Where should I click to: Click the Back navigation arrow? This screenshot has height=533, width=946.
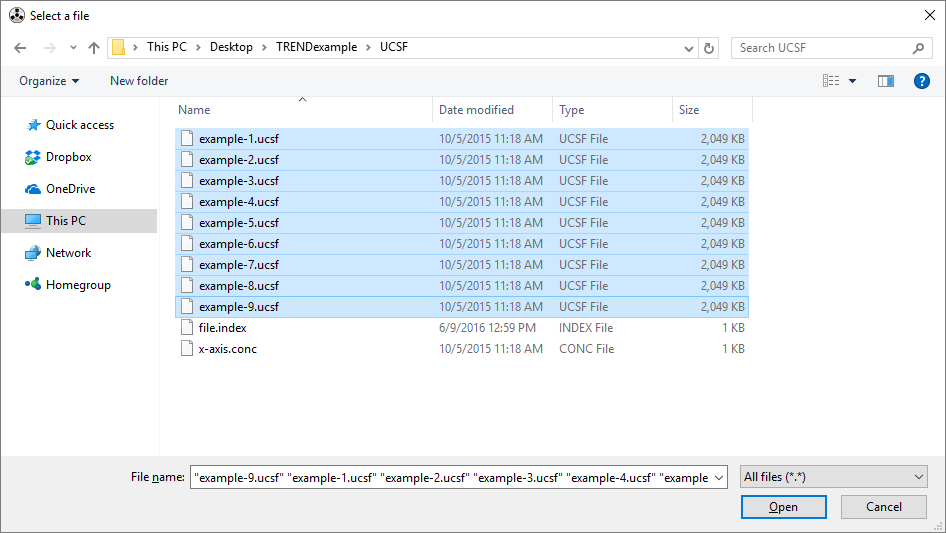coord(20,48)
